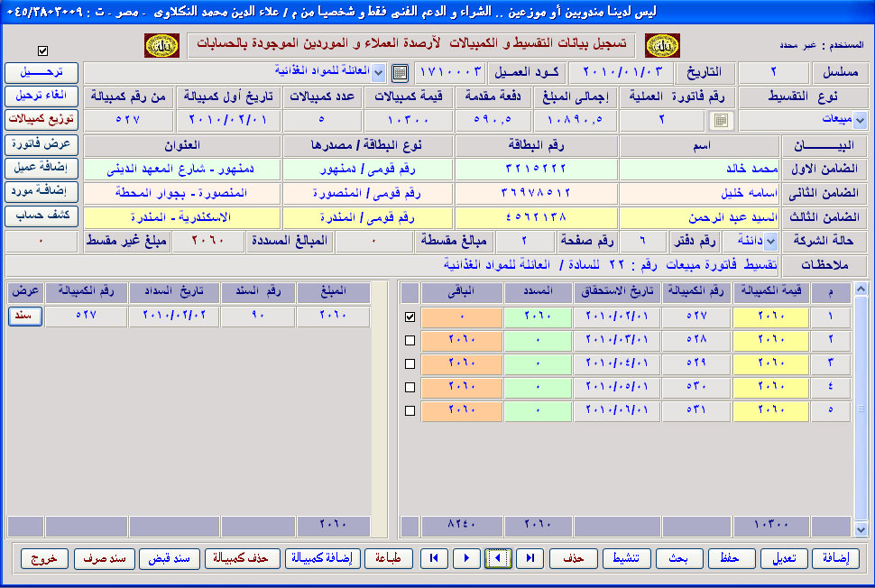Uncheck the checkbox for installment 527 row
The image size is (875, 588).
pos(410,317)
